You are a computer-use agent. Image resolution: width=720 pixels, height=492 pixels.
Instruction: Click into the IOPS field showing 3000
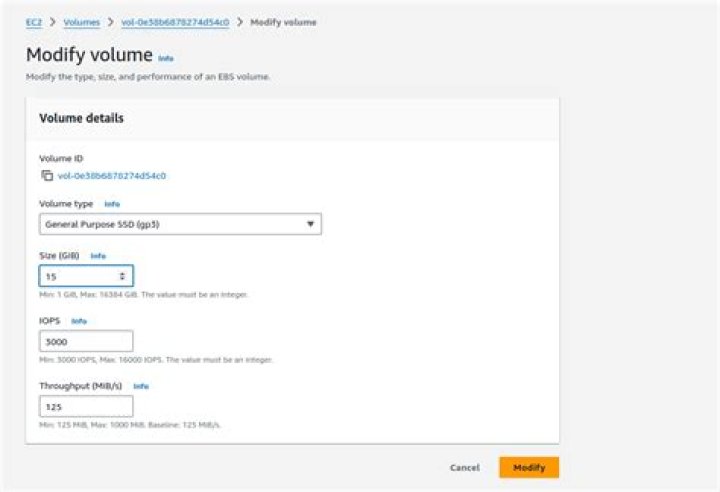(86, 341)
